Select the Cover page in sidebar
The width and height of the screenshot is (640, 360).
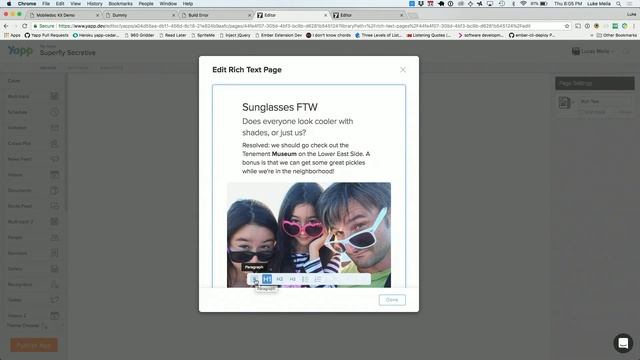tap(14, 81)
